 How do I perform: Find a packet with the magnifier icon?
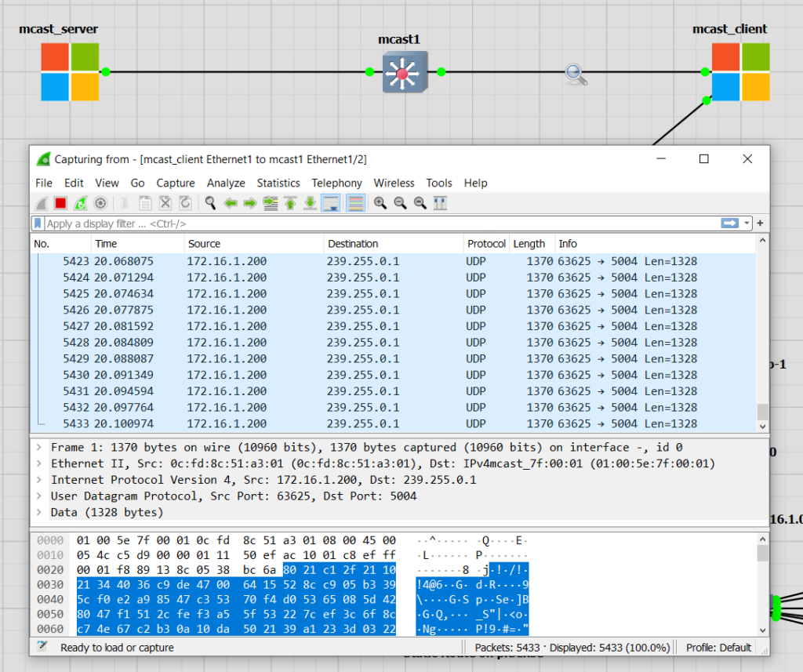[x=209, y=203]
